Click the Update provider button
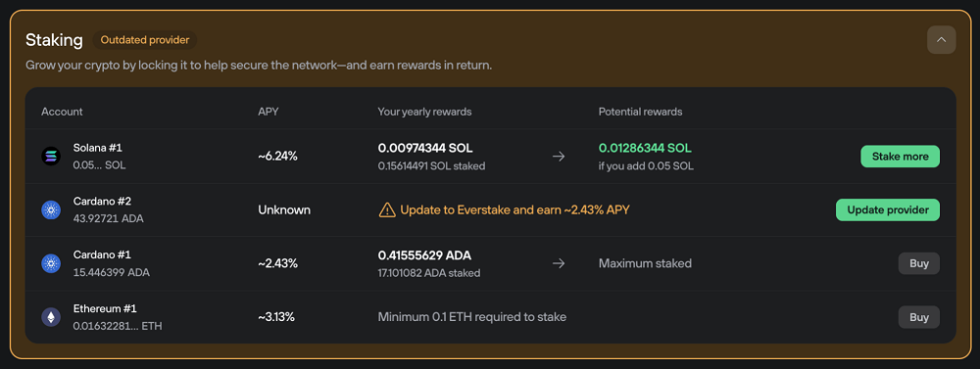This screenshot has width=980, height=369. click(x=888, y=209)
